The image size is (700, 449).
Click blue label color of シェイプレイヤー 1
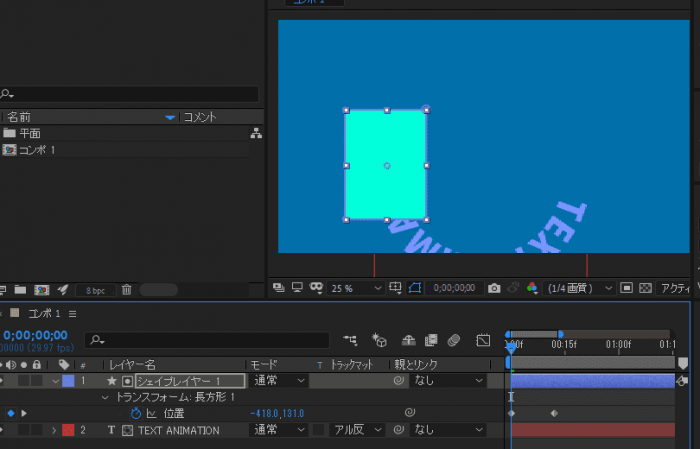tap(68, 381)
